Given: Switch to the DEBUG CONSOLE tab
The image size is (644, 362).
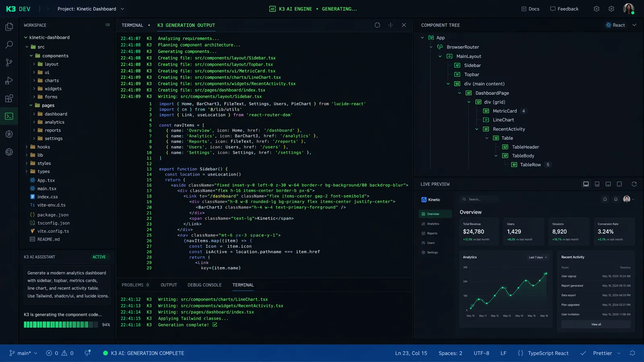Looking at the screenshot, I should click(x=204, y=285).
